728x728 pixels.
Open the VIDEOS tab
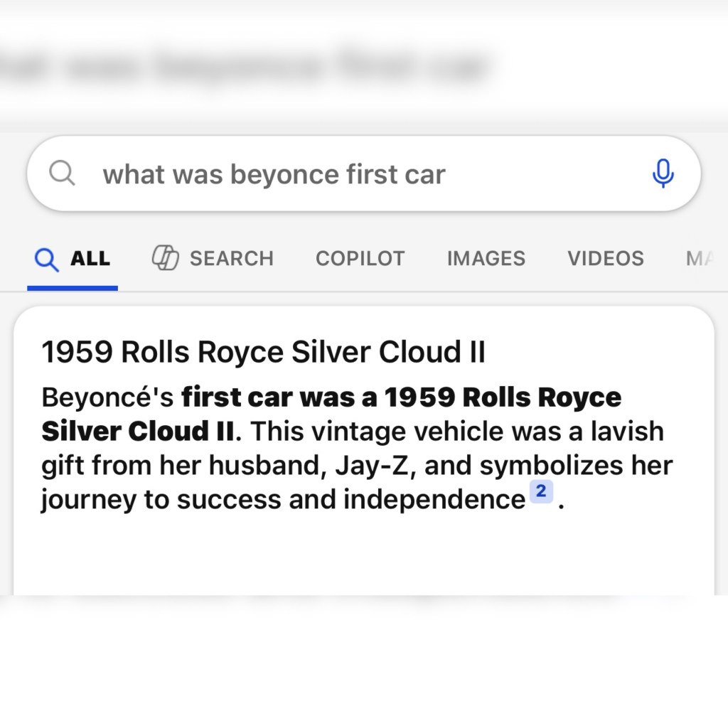tap(606, 258)
